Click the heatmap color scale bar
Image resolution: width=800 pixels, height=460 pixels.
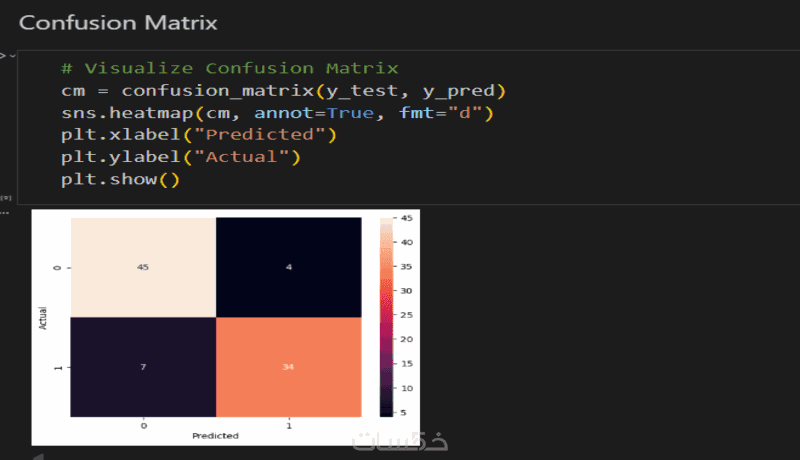point(387,315)
